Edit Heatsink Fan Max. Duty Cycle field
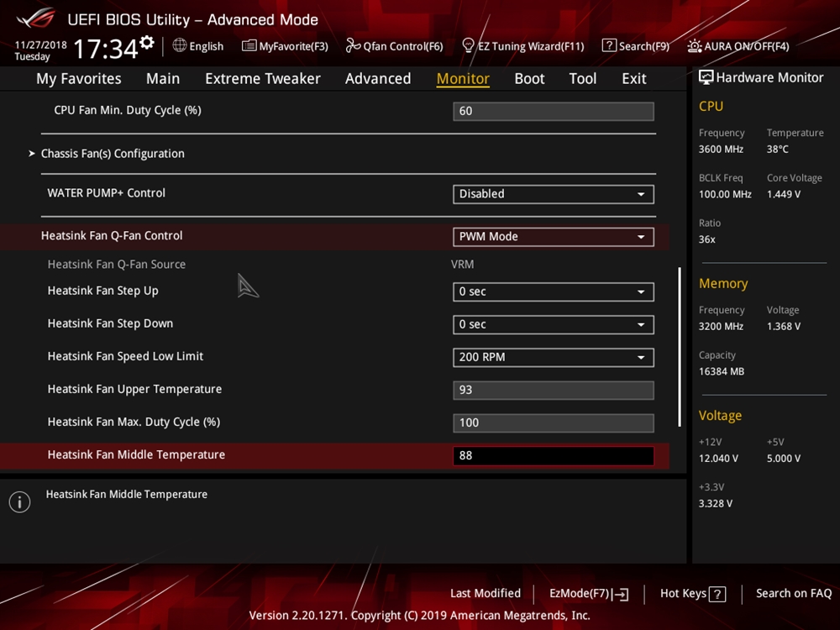Viewport: 840px width, 630px height. click(554, 423)
